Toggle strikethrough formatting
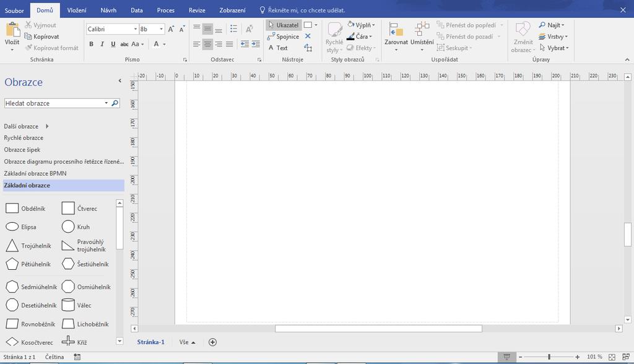This screenshot has height=364, width=634. pyautogui.click(x=124, y=44)
